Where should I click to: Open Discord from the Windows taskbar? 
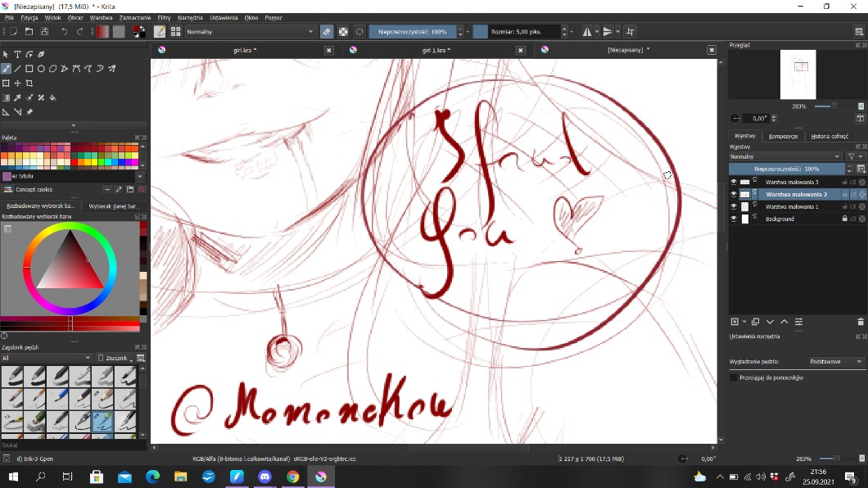[x=264, y=477]
